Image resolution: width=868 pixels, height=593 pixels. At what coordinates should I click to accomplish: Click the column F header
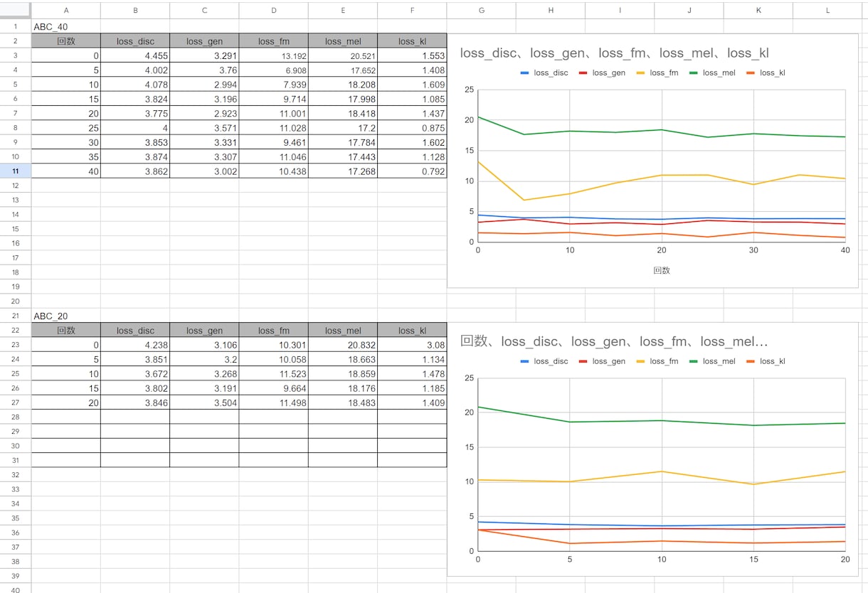click(412, 10)
